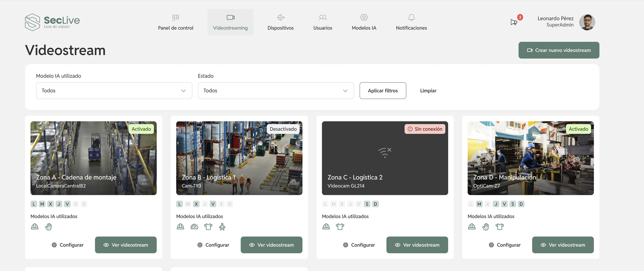Toggle Tuesday (M) day in Zona D card
644x271 pixels.
479,204
